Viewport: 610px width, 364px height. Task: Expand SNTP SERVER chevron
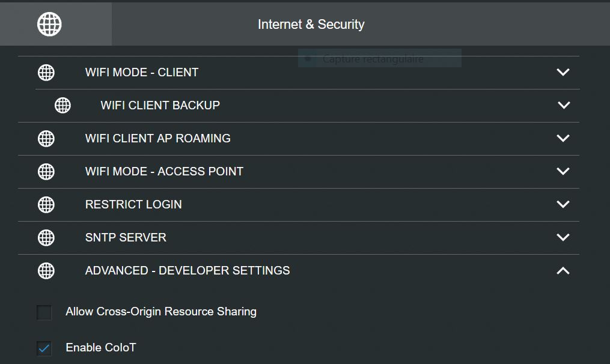tap(563, 237)
